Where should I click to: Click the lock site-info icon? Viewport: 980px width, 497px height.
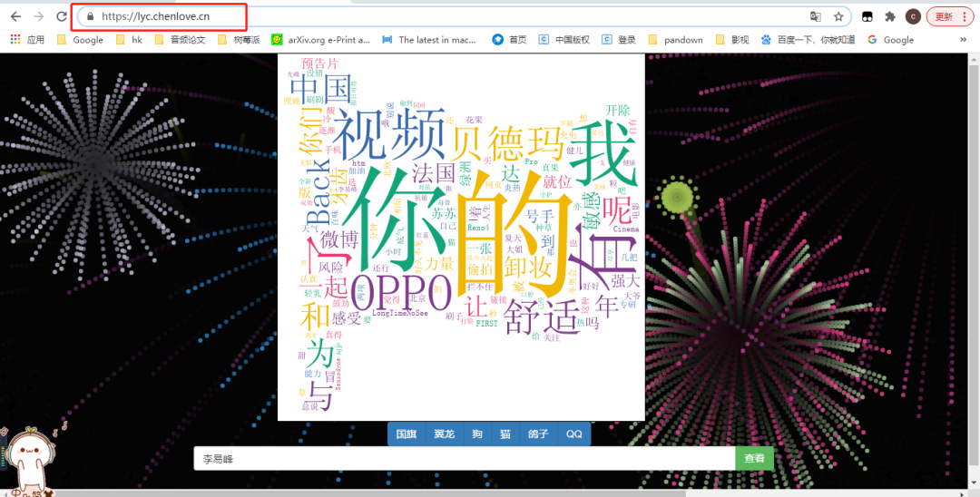pyautogui.click(x=91, y=17)
